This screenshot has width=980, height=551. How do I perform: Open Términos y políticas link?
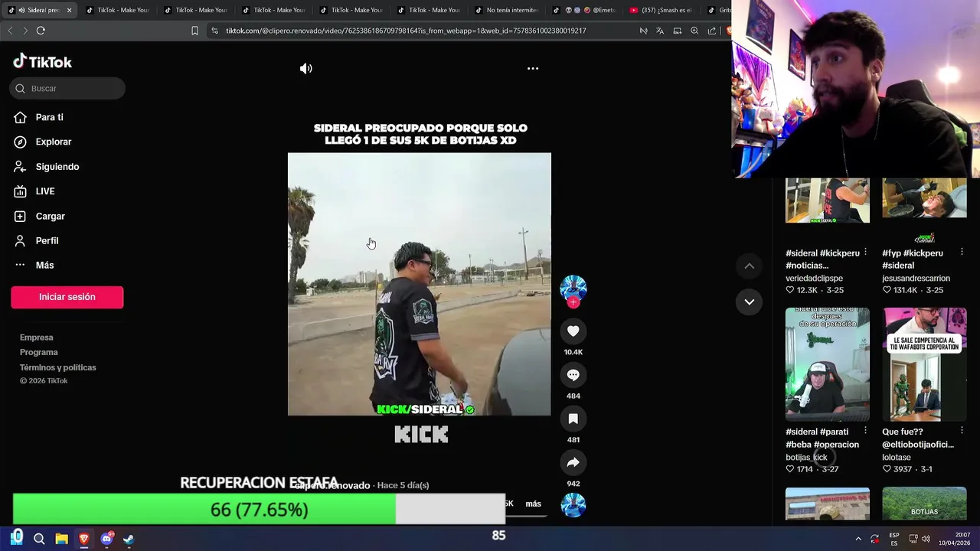(58, 367)
